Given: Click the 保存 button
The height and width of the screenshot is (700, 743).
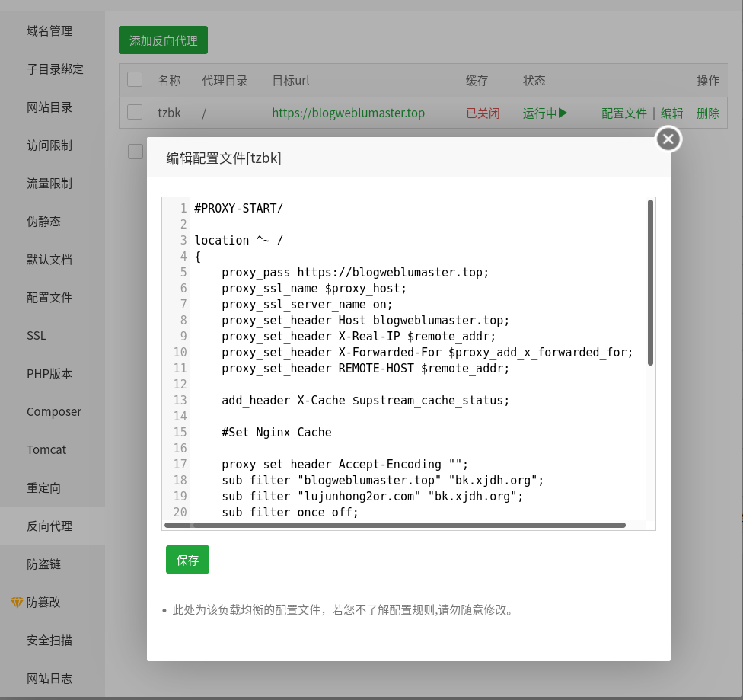Looking at the screenshot, I should [x=187, y=560].
